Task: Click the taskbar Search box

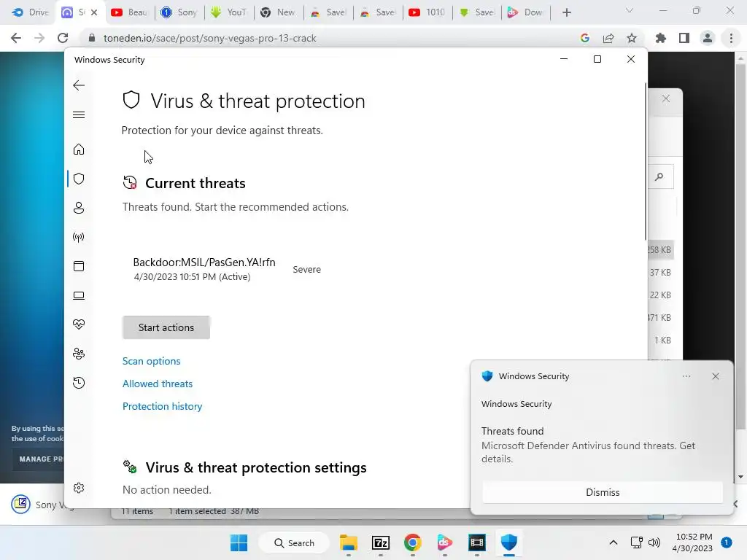Action: (x=293, y=542)
